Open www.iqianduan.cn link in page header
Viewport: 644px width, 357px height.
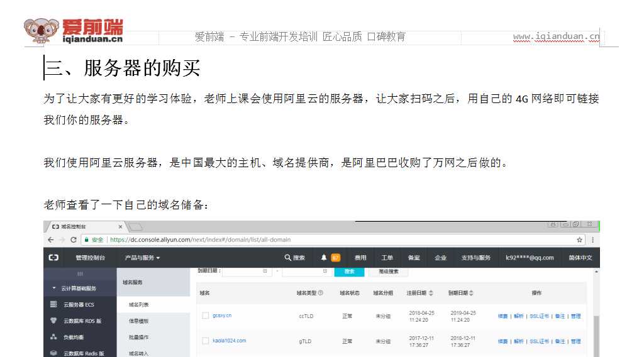pyautogui.click(x=556, y=36)
